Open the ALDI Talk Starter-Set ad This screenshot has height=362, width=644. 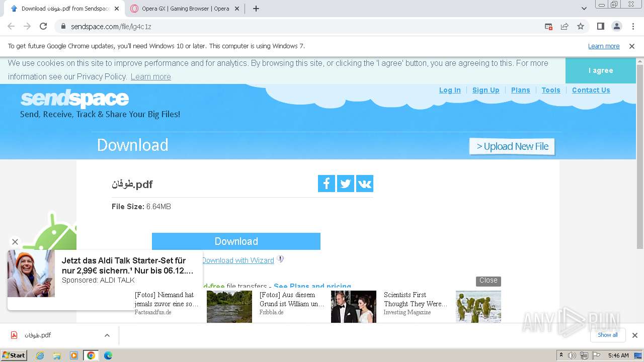[x=127, y=265]
